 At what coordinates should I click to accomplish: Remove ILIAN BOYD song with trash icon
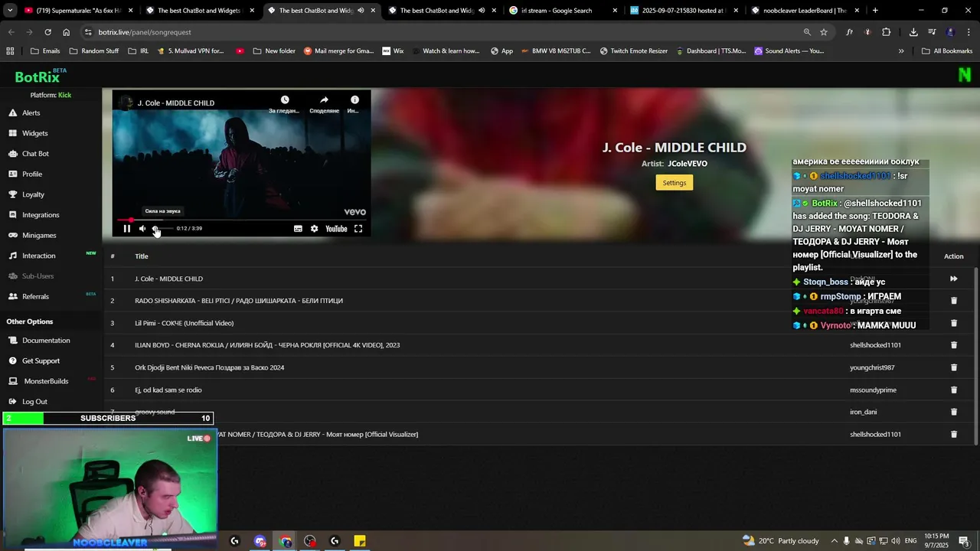pos(953,345)
